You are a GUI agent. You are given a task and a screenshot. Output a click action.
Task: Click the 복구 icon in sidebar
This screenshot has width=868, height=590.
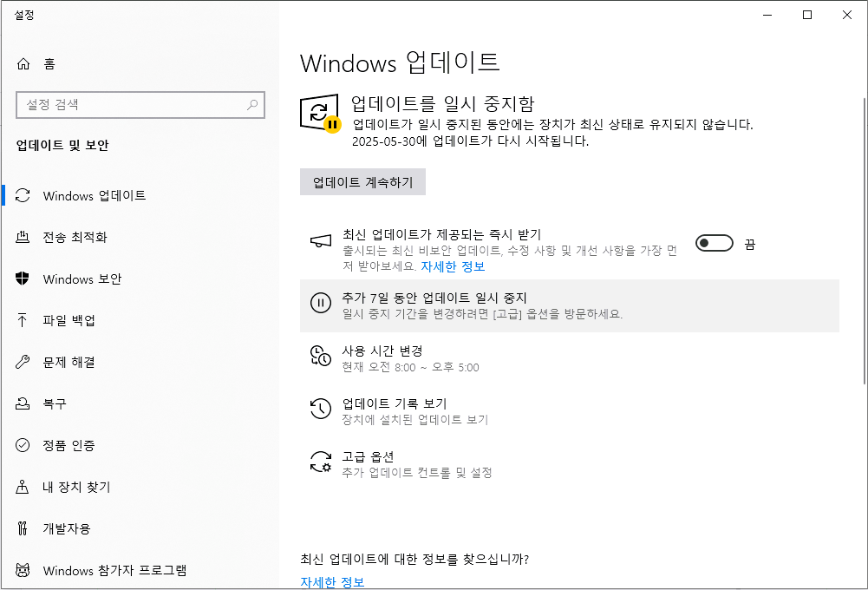(x=23, y=403)
